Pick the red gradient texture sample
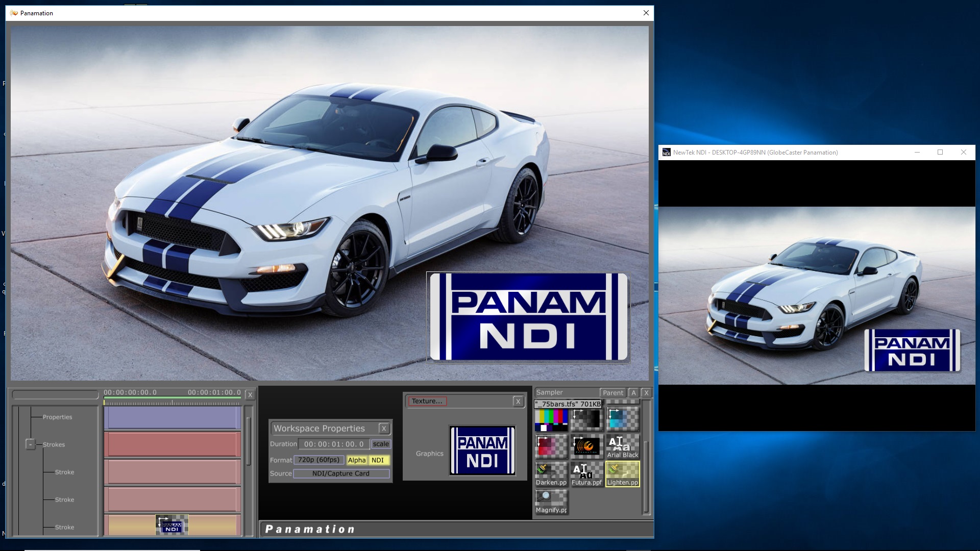This screenshot has height=551, width=980. tap(551, 446)
